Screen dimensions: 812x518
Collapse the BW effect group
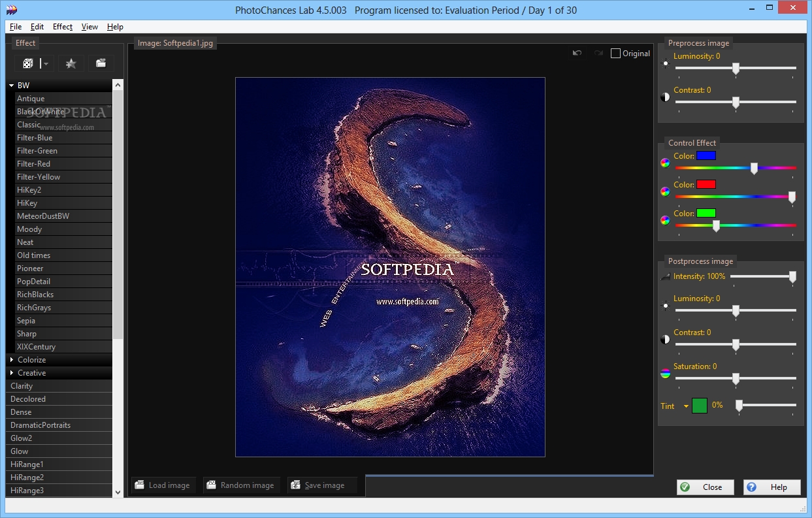click(x=12, y=86)
